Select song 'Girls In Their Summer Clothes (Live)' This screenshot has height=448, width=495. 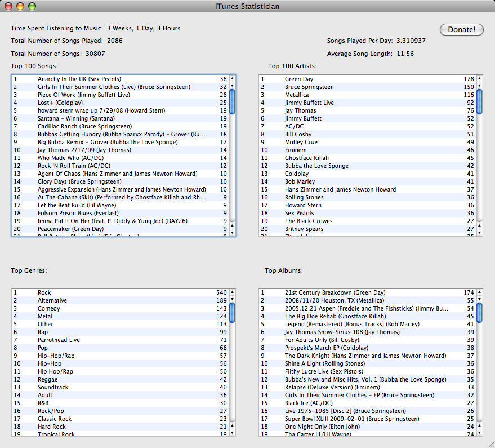(121, 87)
